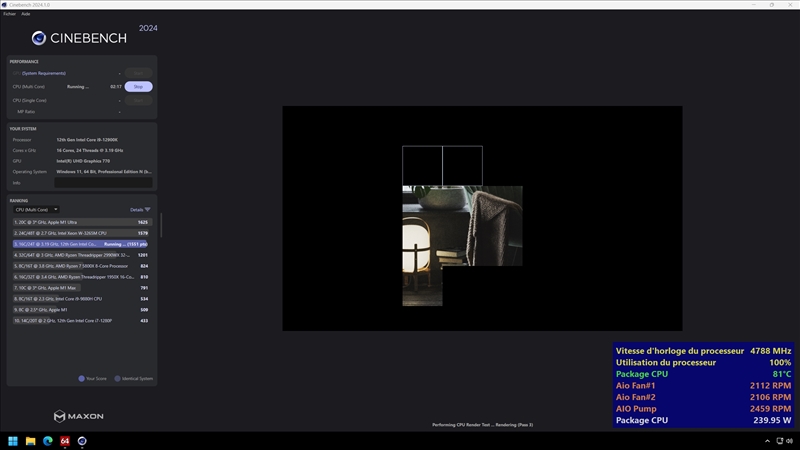Click the Maxon logo
This screenshot has width=800, height=450.
(x=79, y=416)
